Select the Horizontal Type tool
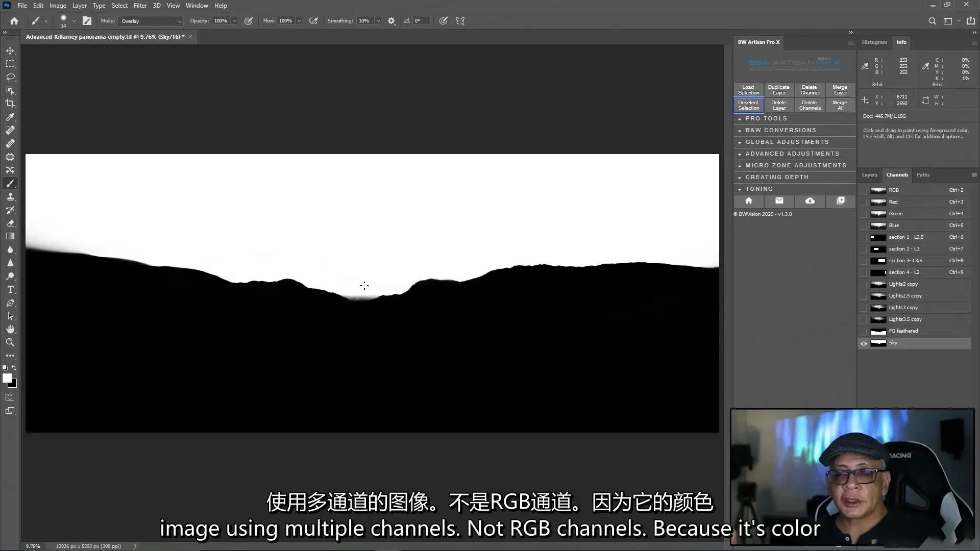Screen dimensions: 980x551 coord(10,290)
